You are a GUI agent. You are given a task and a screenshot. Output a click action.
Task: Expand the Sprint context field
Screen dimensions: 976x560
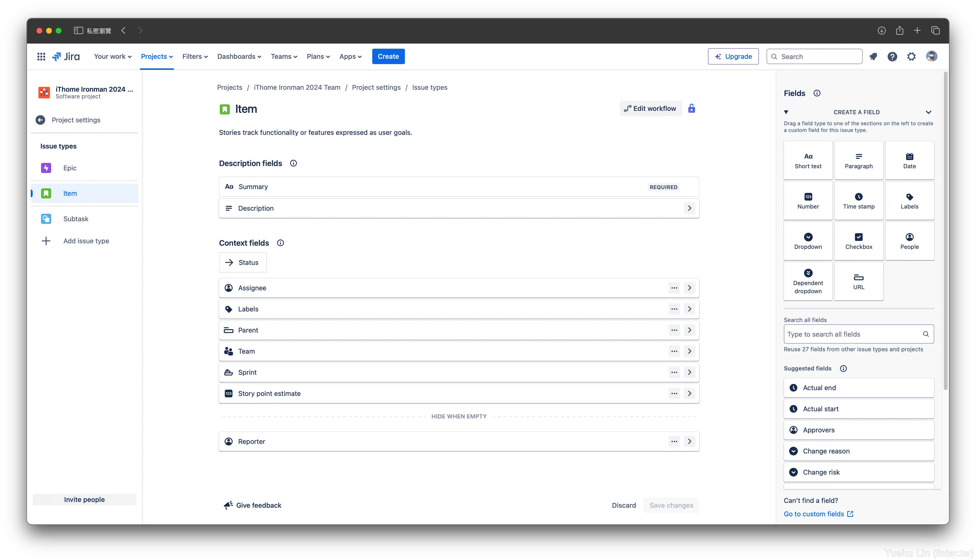point(690,372)
